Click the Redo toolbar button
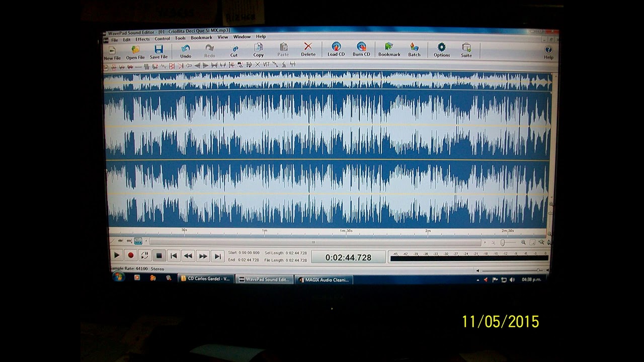This screenshot has height=362, width=644. (x=209, y=51)
